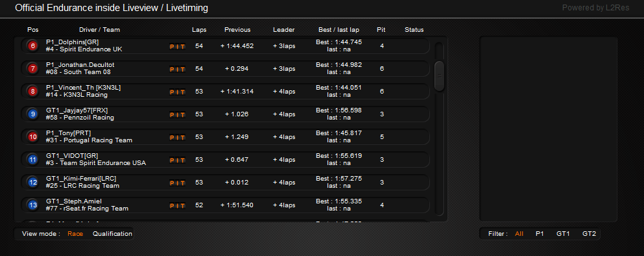Select the #31 Portugal Racing Team entry
Screen dimensions: 644x256
click(x=89, y=140)
